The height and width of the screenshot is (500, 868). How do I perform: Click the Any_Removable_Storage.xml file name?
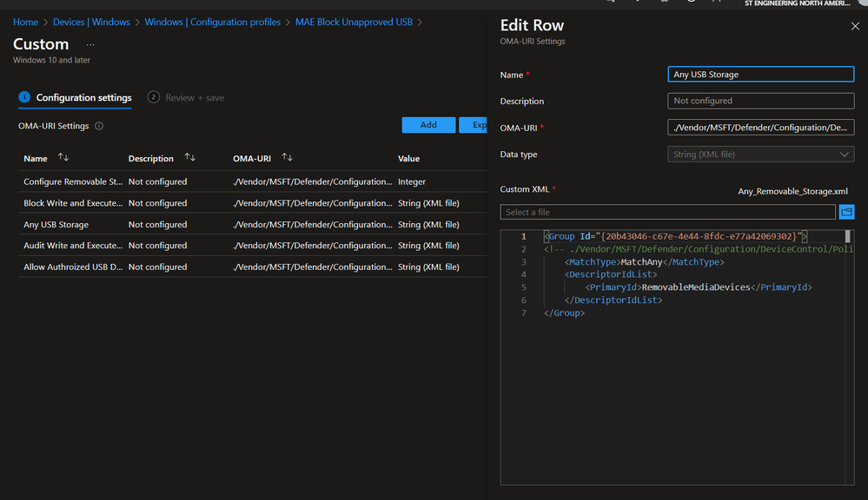point(792,191)
